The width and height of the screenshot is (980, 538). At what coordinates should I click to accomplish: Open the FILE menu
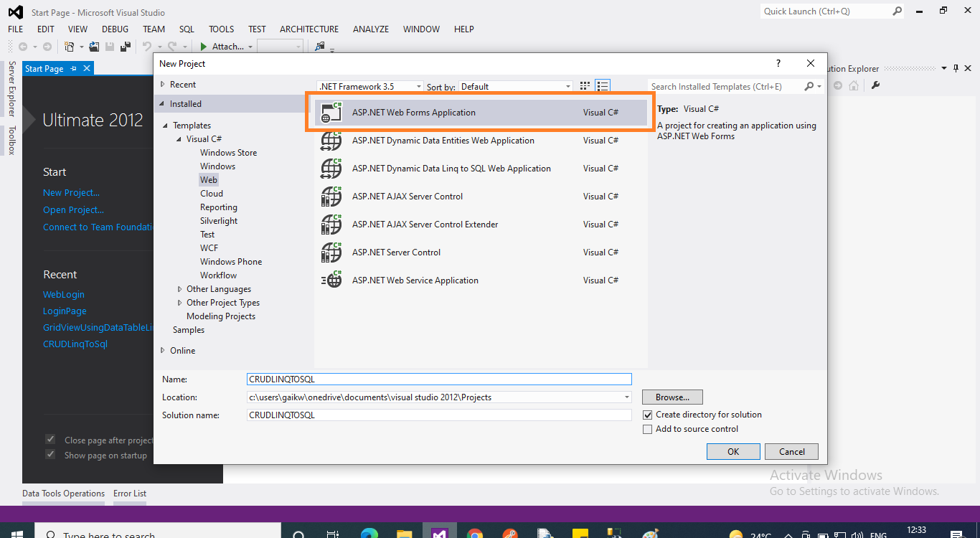point(16,29)
